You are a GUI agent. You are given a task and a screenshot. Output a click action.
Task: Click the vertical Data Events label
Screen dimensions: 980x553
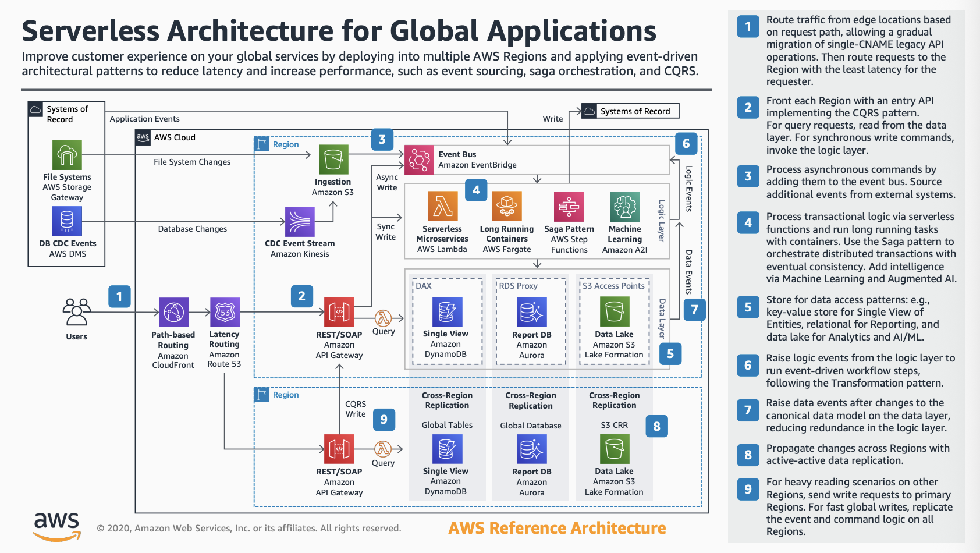click(689, 272)
